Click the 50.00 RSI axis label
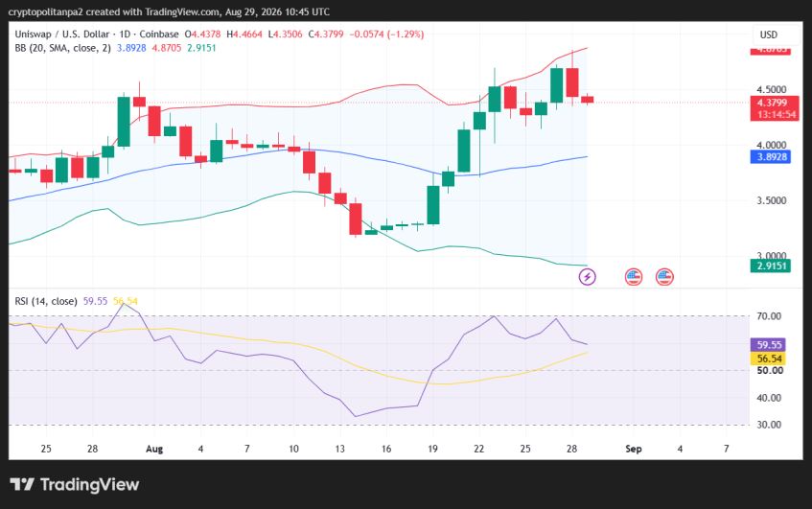812x509 pixels. point(770,370)
